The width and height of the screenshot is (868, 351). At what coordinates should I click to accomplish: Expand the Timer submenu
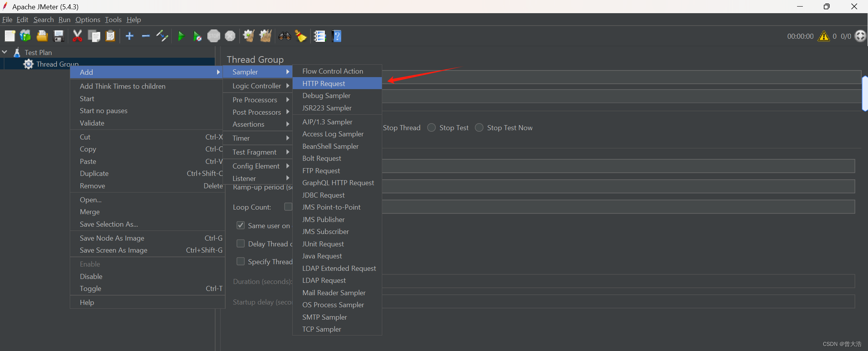(x=257, y=138)
